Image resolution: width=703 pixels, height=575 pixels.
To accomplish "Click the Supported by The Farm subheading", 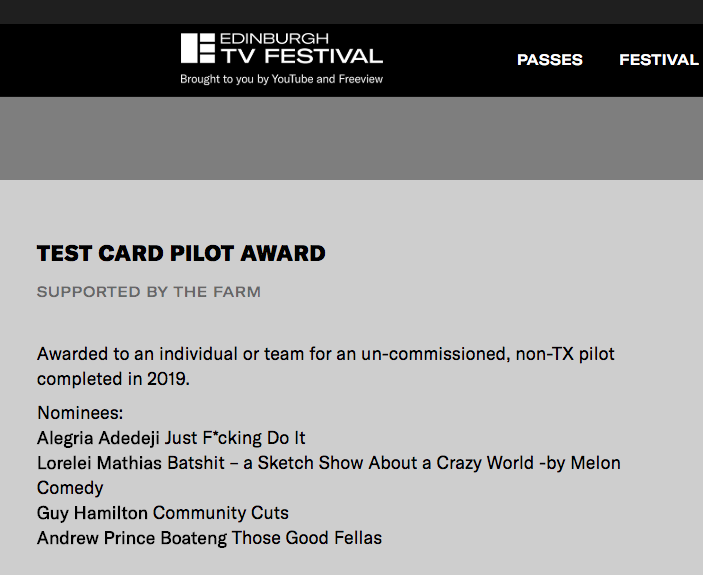I will click(148, 292).
